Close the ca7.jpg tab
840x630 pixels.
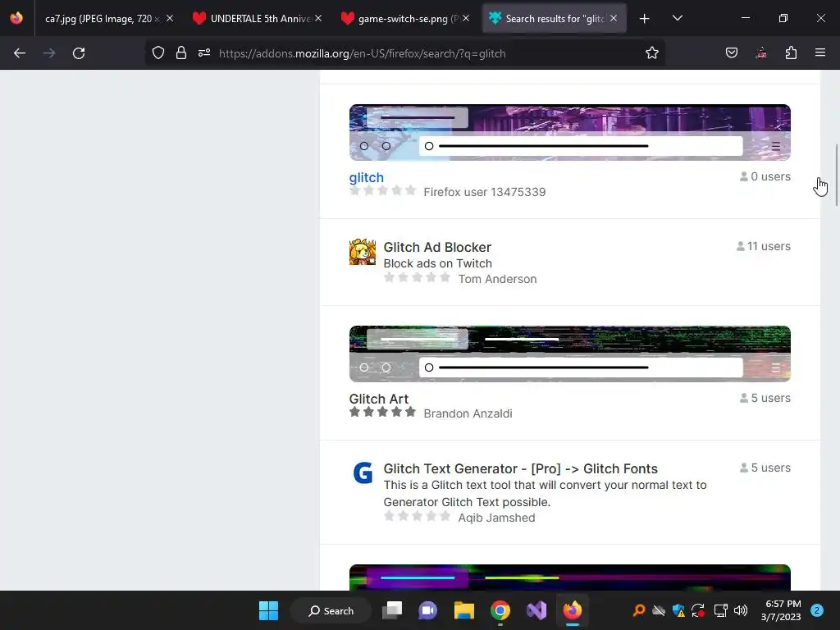tap(170, 19)
